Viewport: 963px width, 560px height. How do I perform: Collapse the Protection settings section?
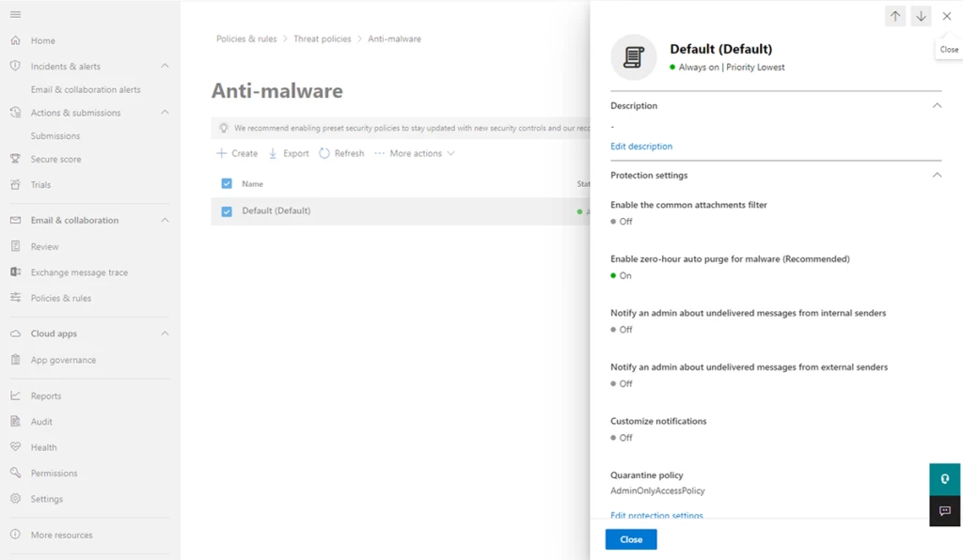936,175
